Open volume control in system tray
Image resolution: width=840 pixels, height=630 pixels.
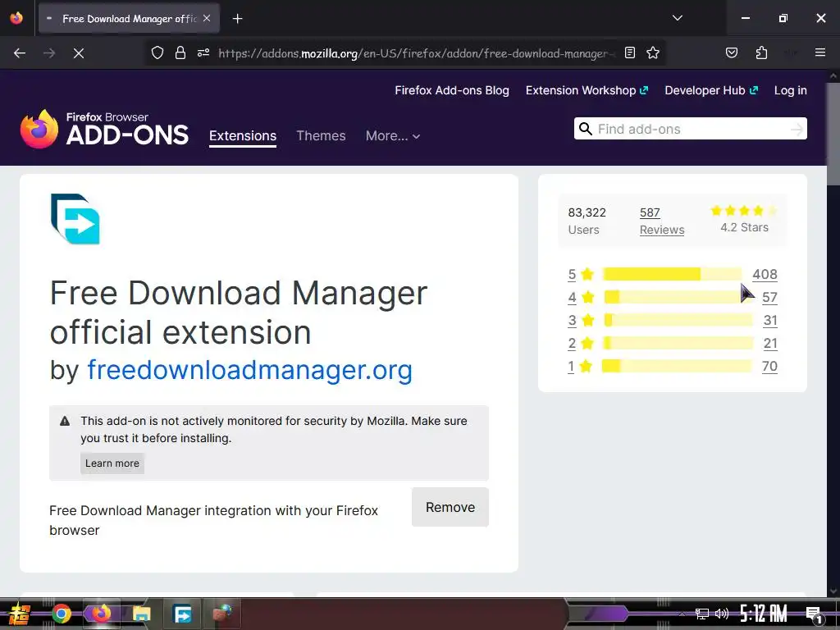pos(722,614)
